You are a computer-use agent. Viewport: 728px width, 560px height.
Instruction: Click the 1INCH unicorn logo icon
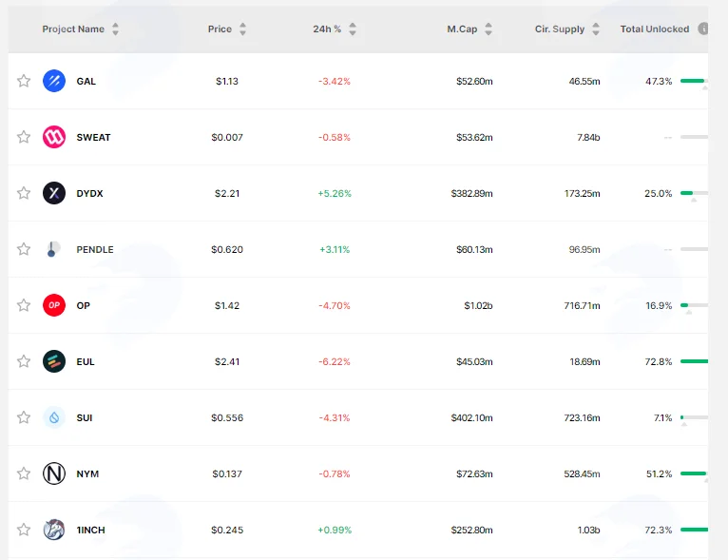pos(54,530)
